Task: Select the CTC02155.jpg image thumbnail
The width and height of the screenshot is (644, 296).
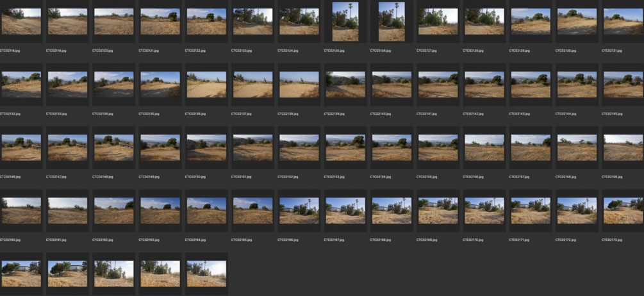Action: 438,148
